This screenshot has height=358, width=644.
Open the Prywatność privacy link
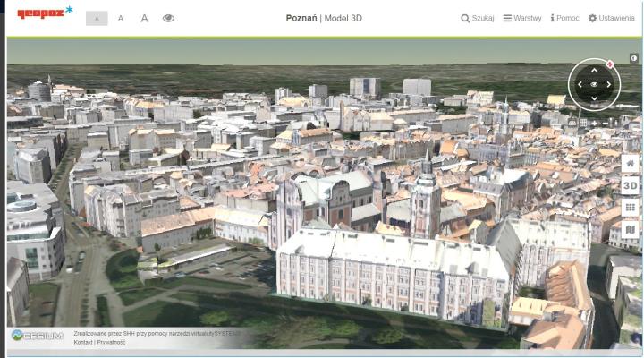[111, 342]
